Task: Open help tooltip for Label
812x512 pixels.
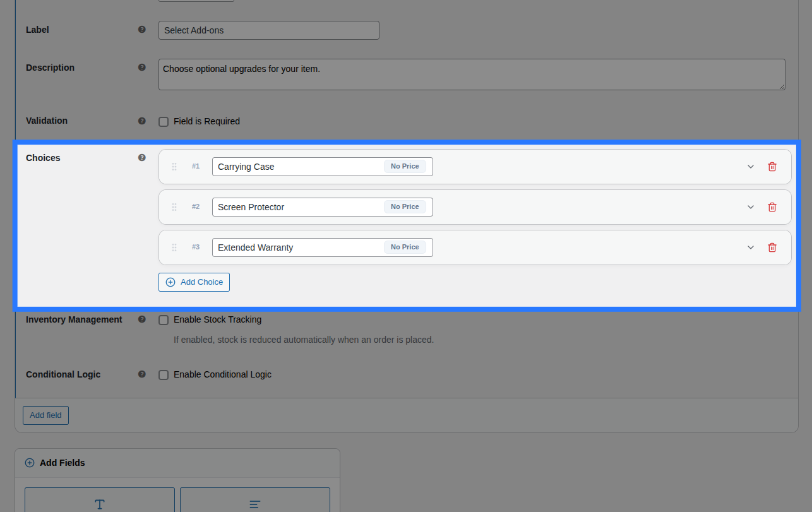Action: pos(142,30)
